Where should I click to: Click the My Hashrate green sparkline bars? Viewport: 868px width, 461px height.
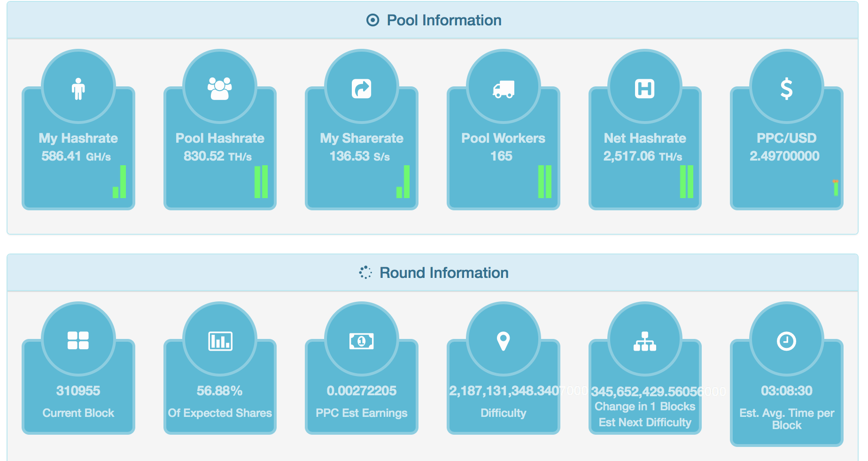coord(120,182)
